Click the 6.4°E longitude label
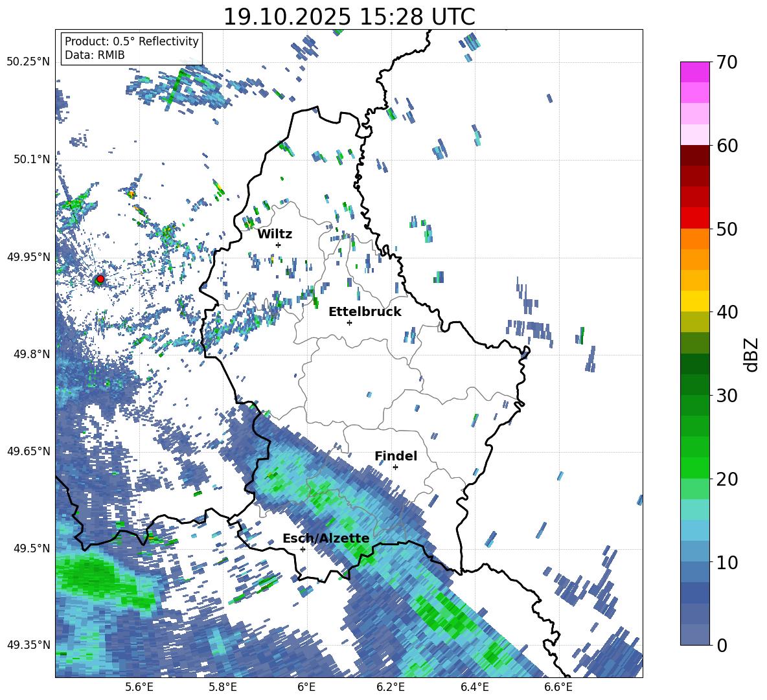Viewport: 767px width, 700px height. click(x=475, y=687)
